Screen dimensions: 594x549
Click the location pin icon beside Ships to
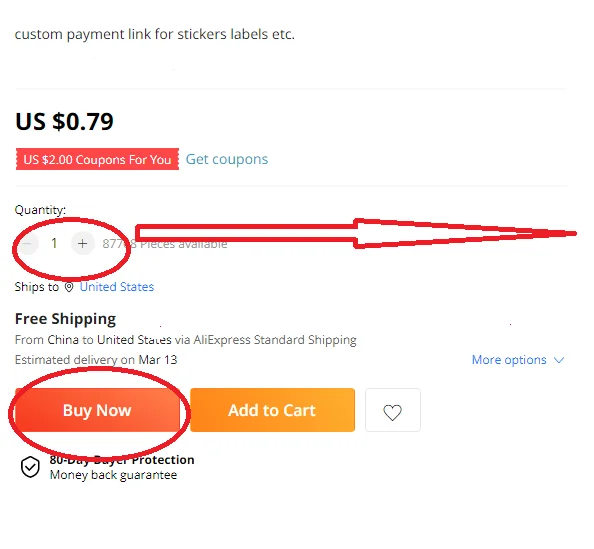point(69,287)
